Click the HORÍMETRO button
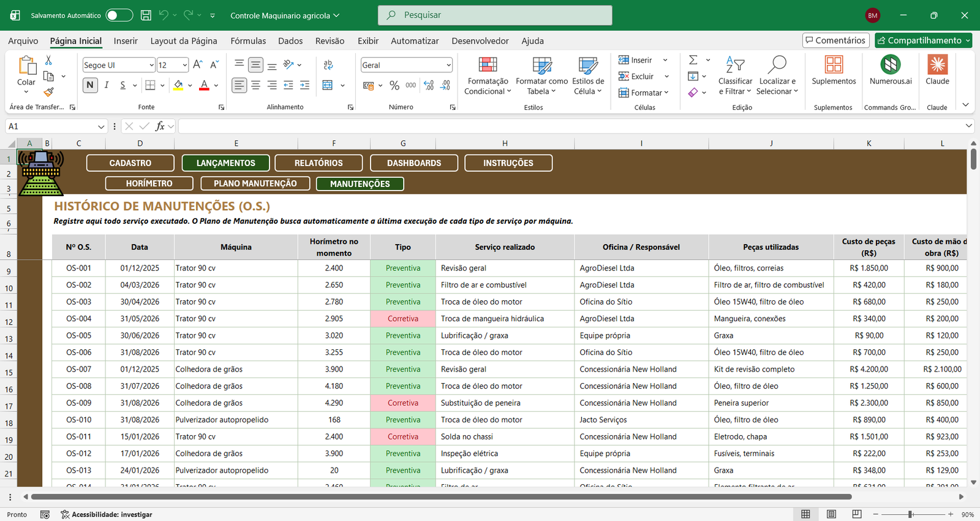Screen dimensions: 980x521 tap(149, 183)
